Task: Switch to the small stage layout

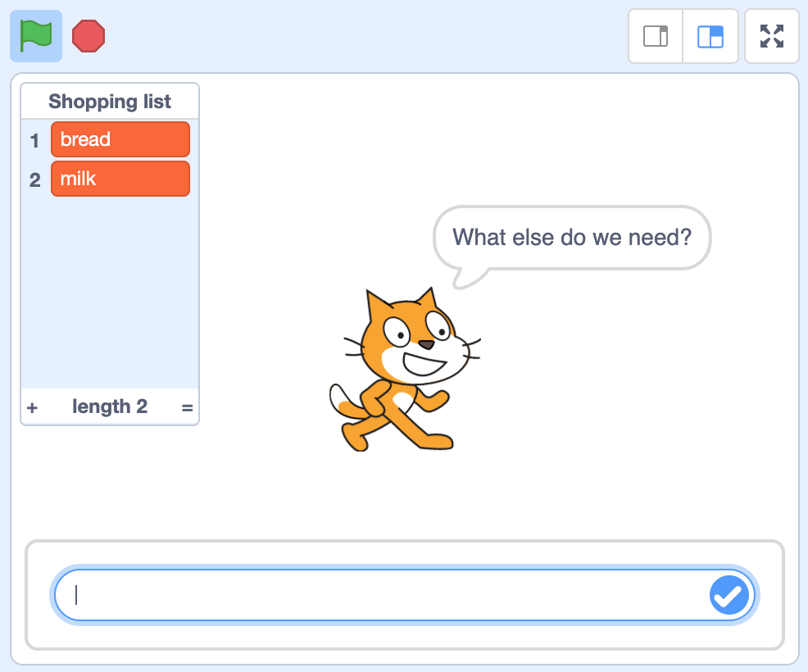Action: (656, 36)
